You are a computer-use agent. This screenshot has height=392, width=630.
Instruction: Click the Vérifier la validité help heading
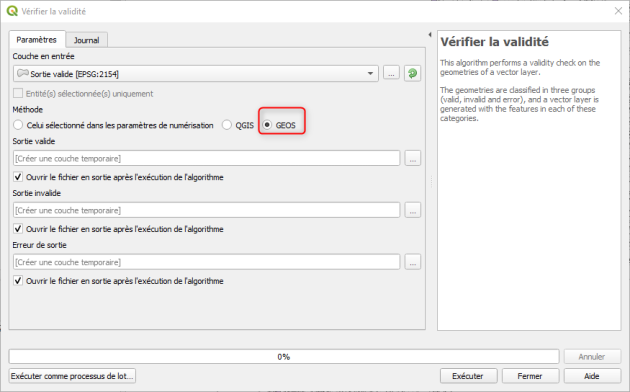coord(495,42)
